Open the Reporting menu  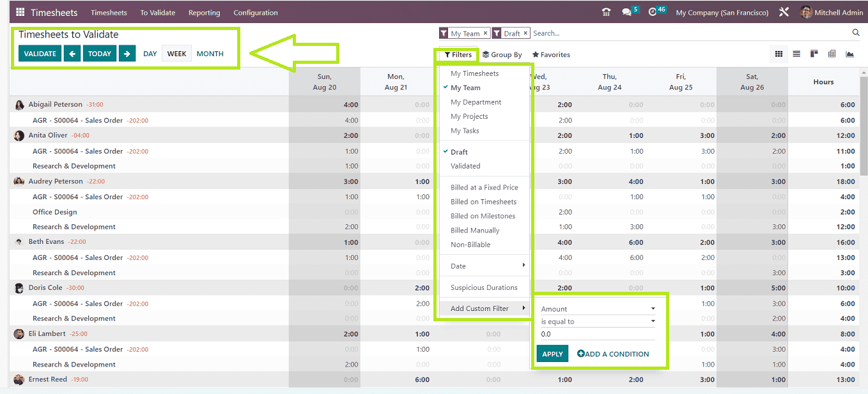pos(204,13)
